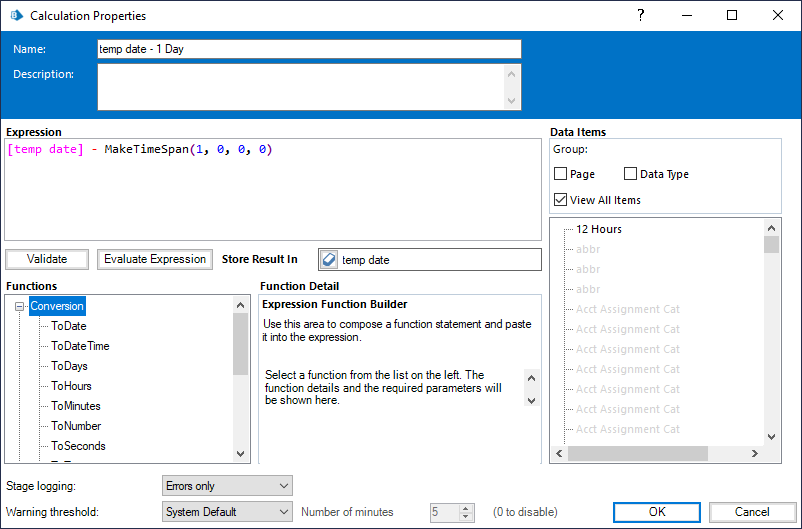The height and width of the screenshot is (529, 802).
Task: Click the Functions list scrollbar thumb
Action: click(x=240, y=344)
